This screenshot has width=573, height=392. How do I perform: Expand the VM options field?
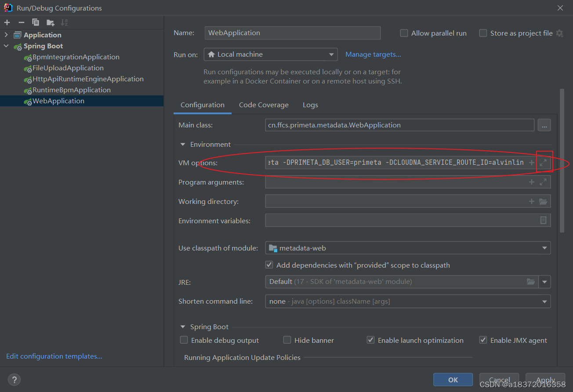click(543, 163)
